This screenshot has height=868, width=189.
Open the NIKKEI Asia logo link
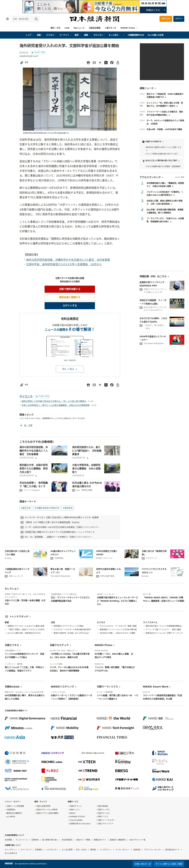click(x=15, y=737)
